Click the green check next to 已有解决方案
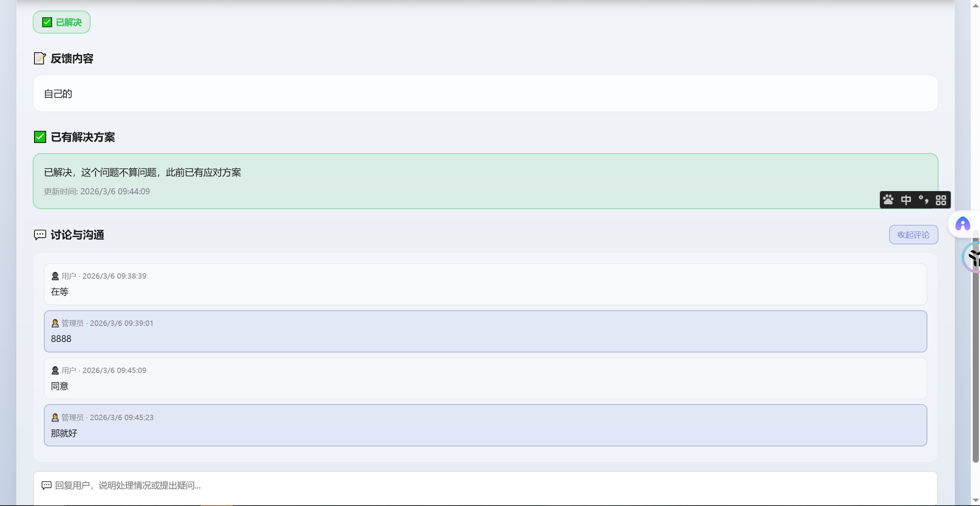The height and width of the screenshot is (506, 980). coord(40,137)
